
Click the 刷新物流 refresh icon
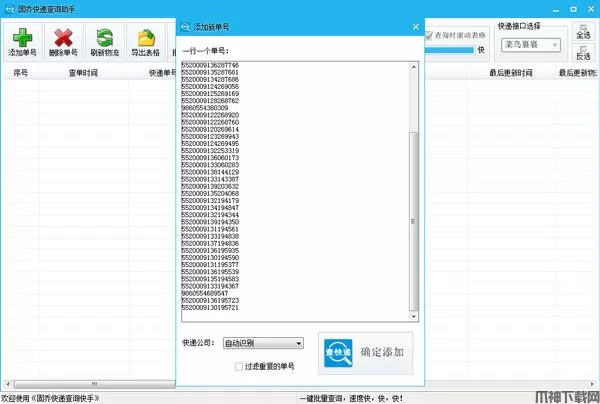pyautogui.click(x=104, y=37)
